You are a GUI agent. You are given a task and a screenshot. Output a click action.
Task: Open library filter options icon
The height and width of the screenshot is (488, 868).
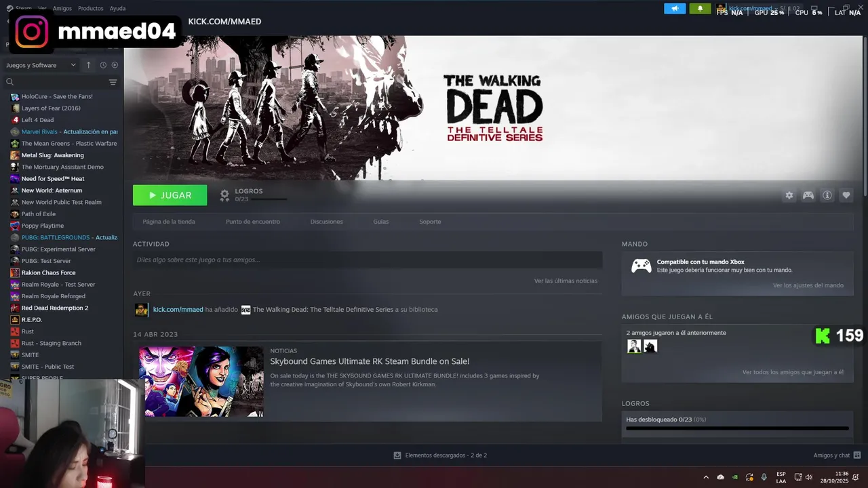(x=113, y=82)
